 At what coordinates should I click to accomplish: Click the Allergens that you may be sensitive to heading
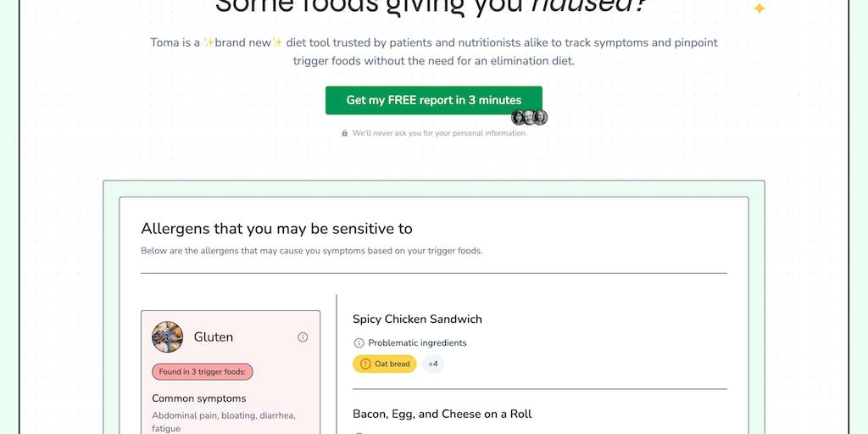(276, 229)
